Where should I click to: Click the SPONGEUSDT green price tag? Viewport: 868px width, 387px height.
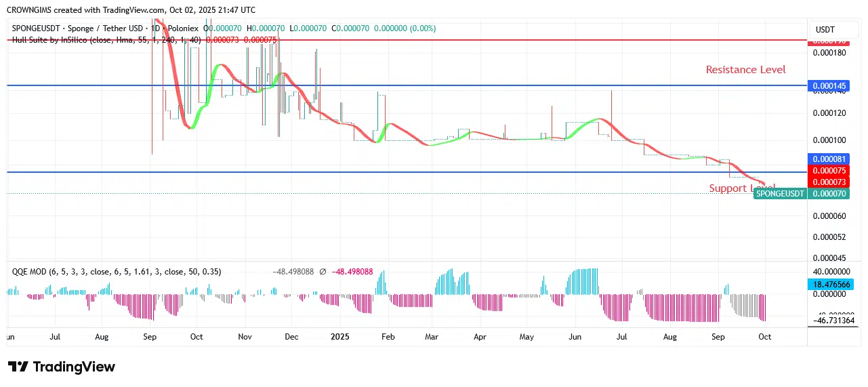coord(780,194)
